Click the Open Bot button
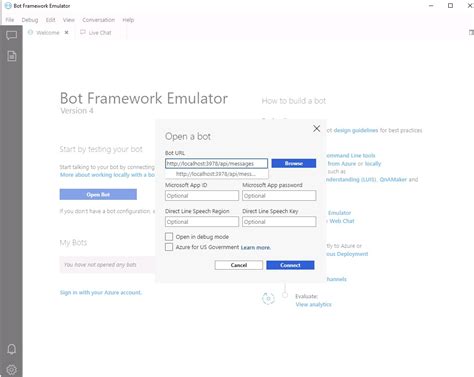This screenshot has width=474, height=377. [98, 194]
